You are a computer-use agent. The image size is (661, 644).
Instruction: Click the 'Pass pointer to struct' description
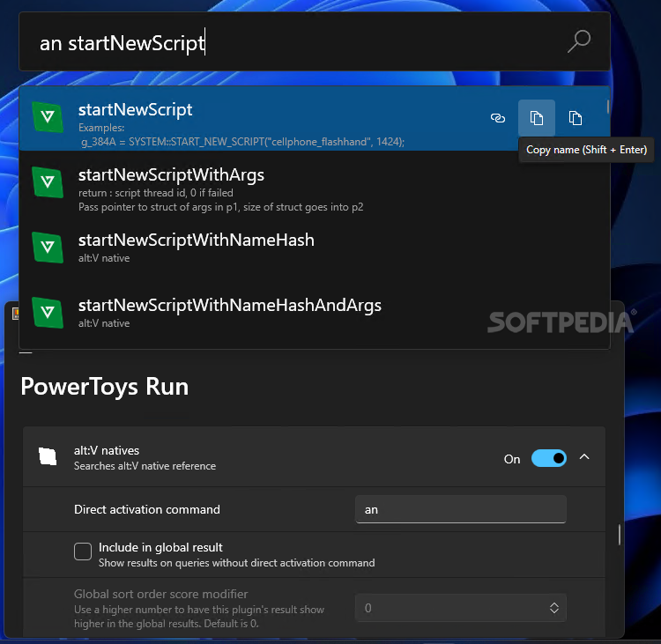coord(221,207)
